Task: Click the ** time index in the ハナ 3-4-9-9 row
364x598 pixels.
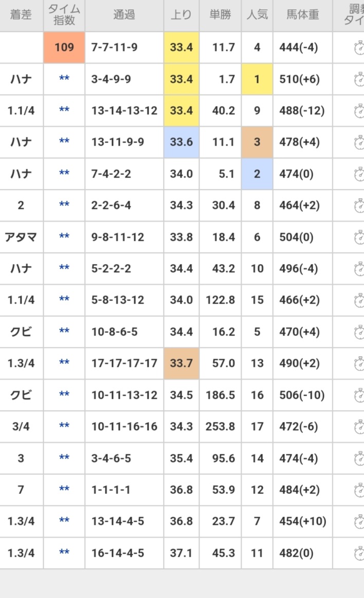Action: point(64,79)
